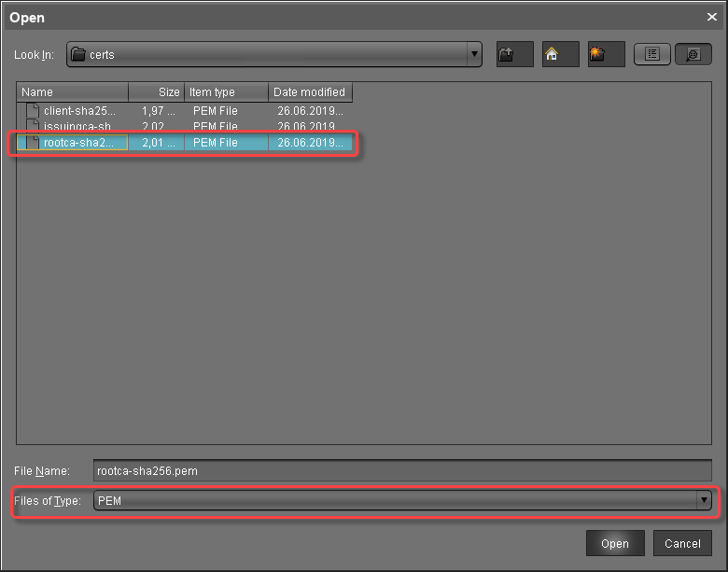The image size is (728, 572).
Task: Select the rootca-sha2 file name
Action: pyautogui.click(x=79, y=143)
